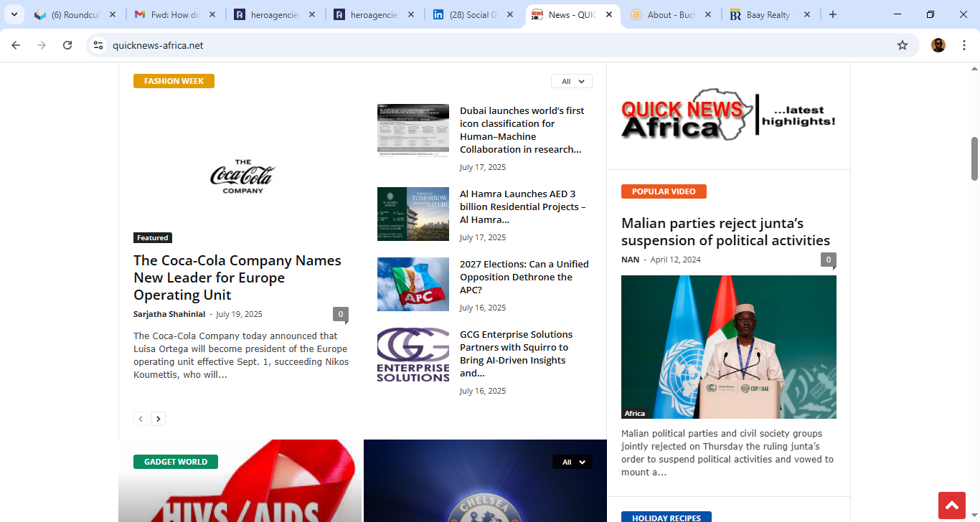Reload the page with refresh icon
This screenshot has height=522, width=980.
coord(67,45)
